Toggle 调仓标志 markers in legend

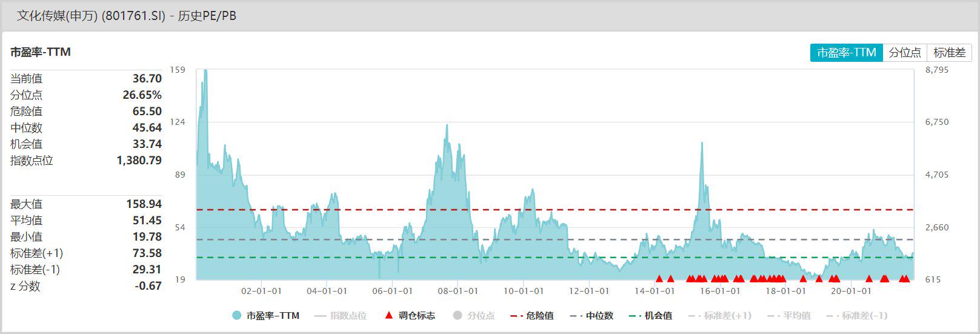click(410, 316)
